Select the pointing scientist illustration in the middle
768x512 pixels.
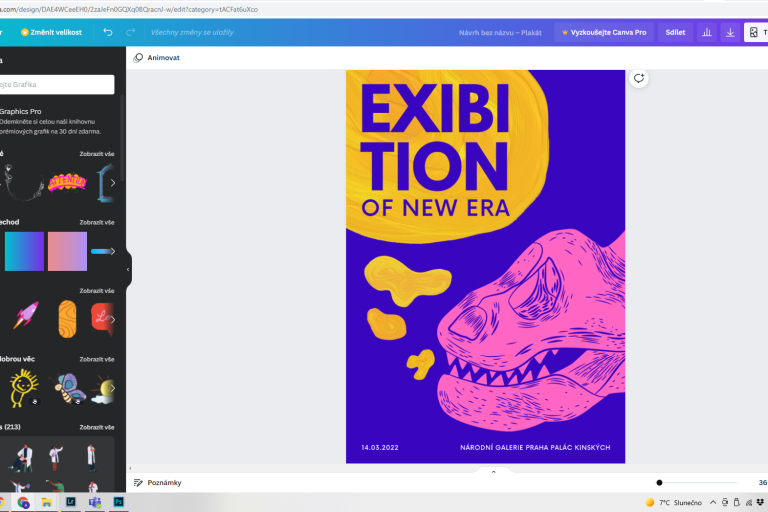pyautogui.click(x=56, y=458)
